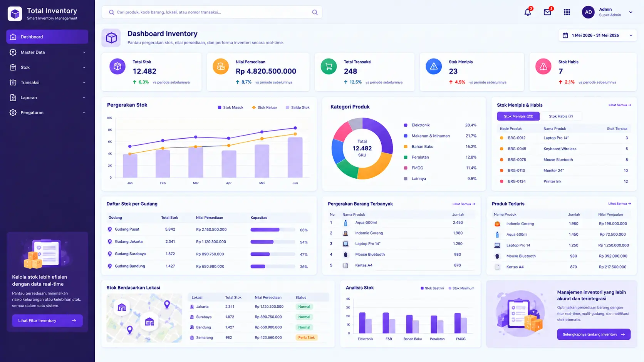Open Lihat Semua in Stok Menipis & Habis

(619, 105)
